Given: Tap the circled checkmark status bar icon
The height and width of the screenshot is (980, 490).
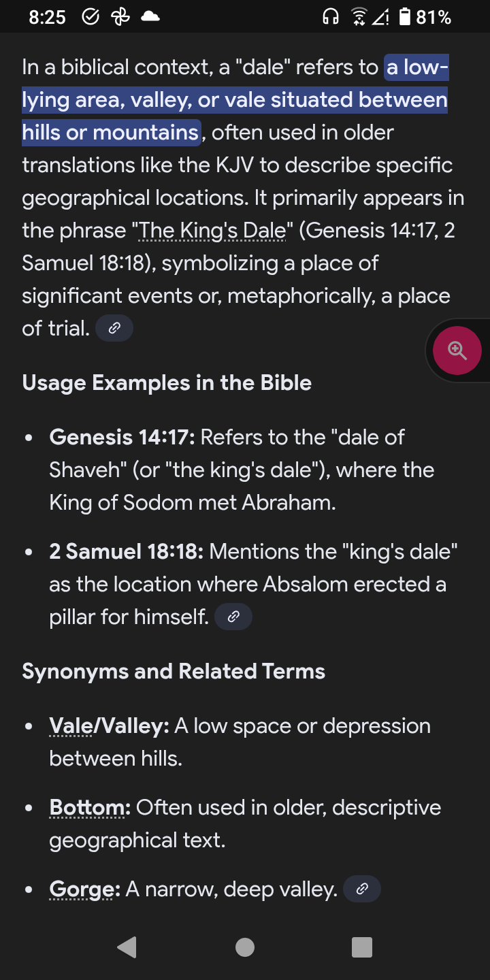Looking at the screenshot, I should [x=91, y=17].
